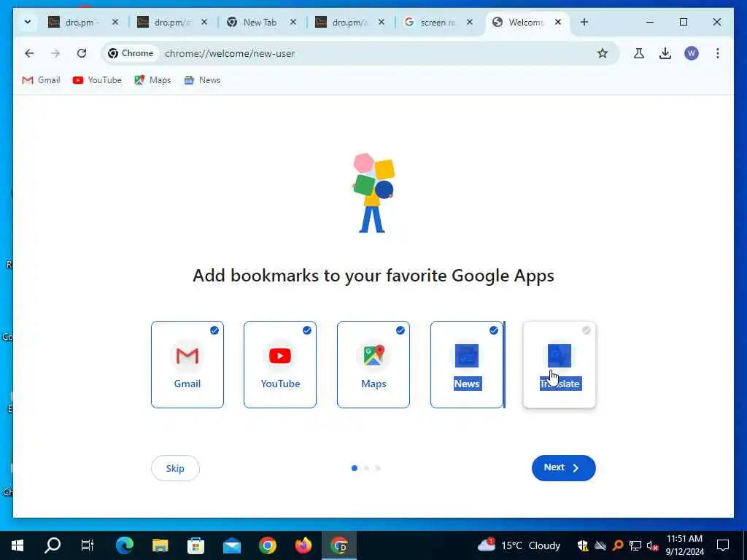Open Google Chrome taskbar icon
747x560 pixels.
pyautogui.click(x=267, y=545)
